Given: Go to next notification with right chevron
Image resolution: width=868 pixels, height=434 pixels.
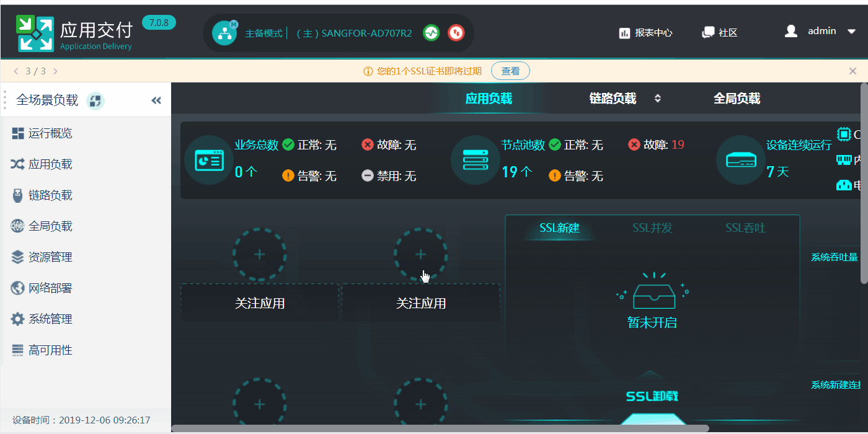Looking at the screenshot, I should coord(55,71).
